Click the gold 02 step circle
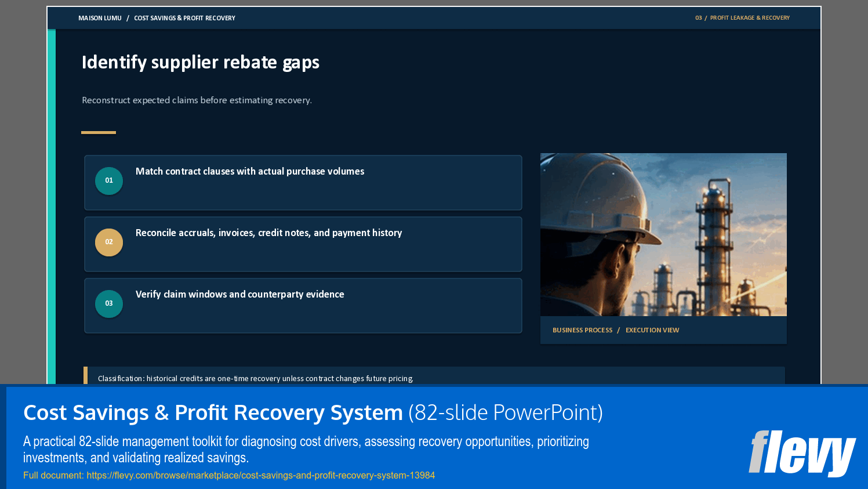 click(109, 242)
